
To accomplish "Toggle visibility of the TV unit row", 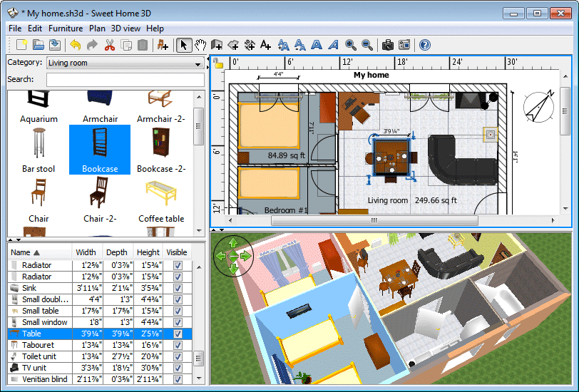I will click(x=178, y=368).
